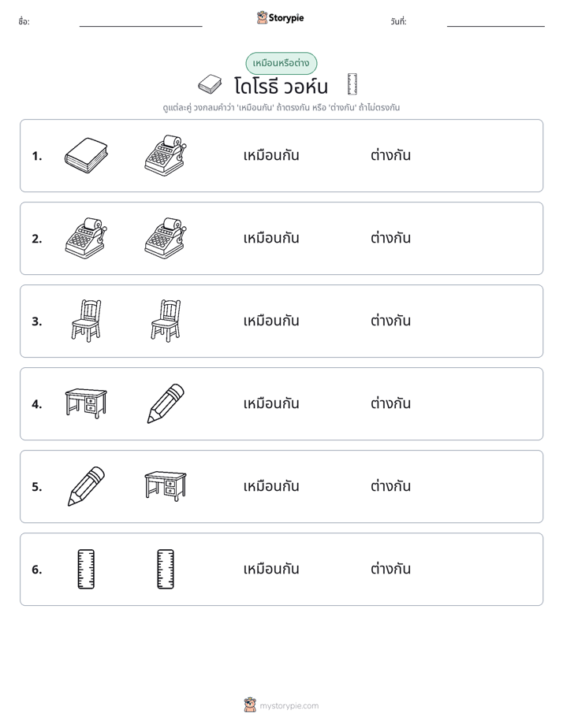The height and width of the screenshot is (728, 563).
Task: Select the first chair in row 3
Action: 87,321
